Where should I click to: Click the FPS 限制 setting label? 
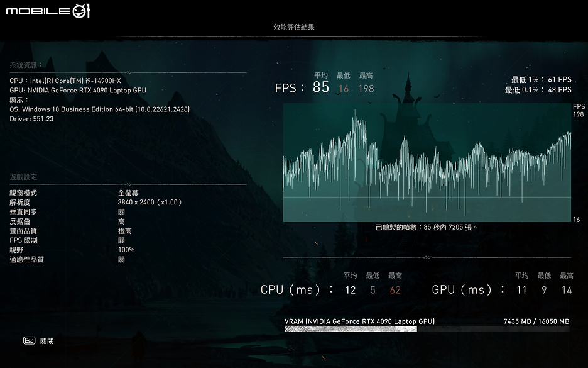(23, 240)
